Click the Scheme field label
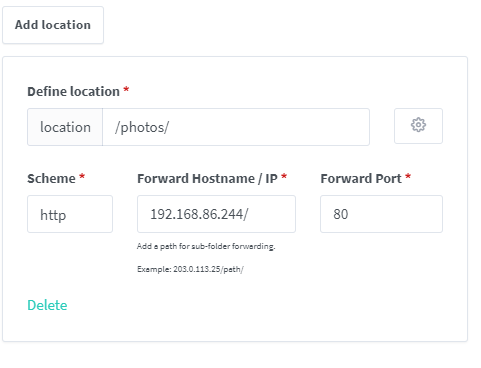 (51, 179)
